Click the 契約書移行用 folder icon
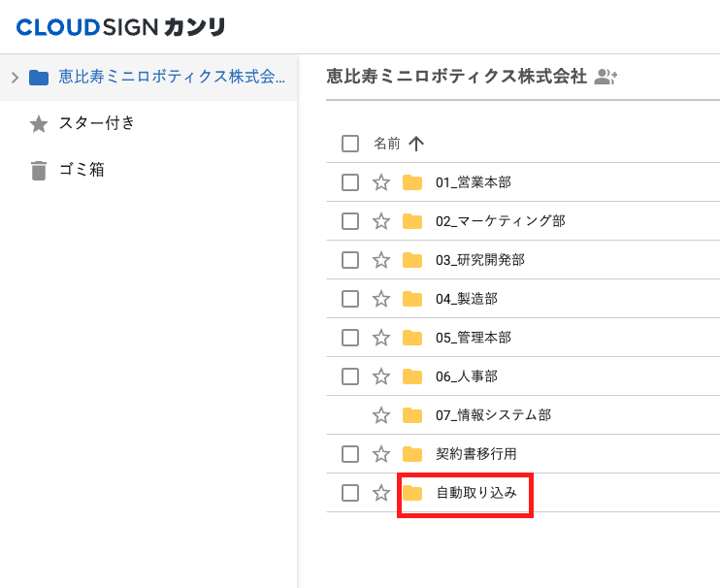The width and height of the screenshot is (720, 588). [x=412, y=454]
